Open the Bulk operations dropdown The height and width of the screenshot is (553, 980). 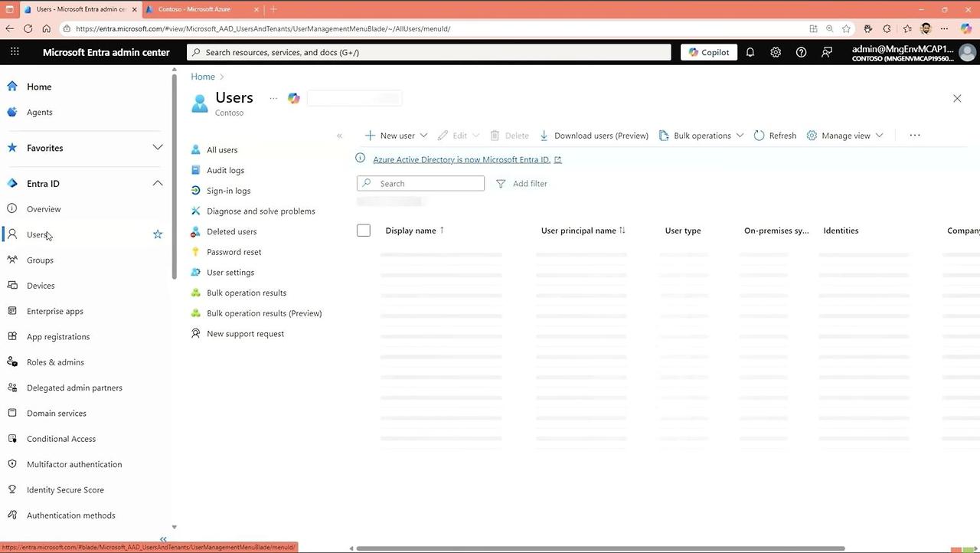click(x=701, y=136)
